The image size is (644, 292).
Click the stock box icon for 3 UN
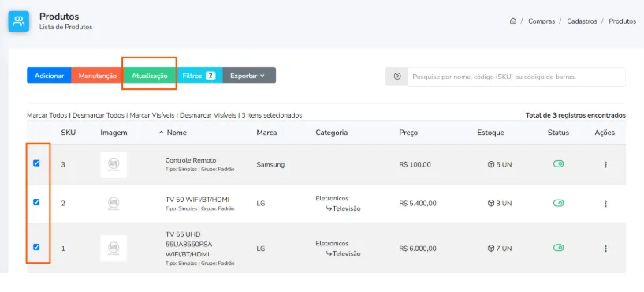(490, 203)
